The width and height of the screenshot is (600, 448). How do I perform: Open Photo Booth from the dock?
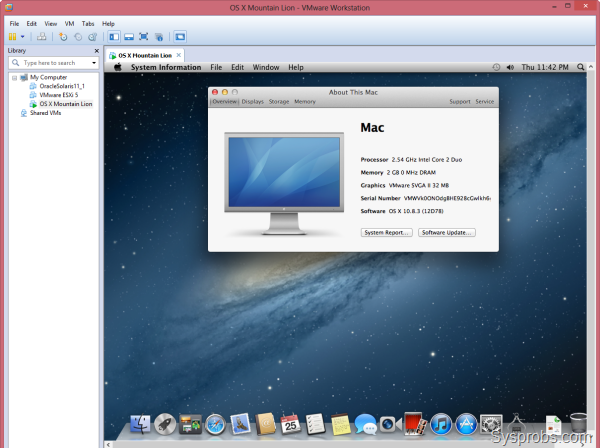[416, 423]
